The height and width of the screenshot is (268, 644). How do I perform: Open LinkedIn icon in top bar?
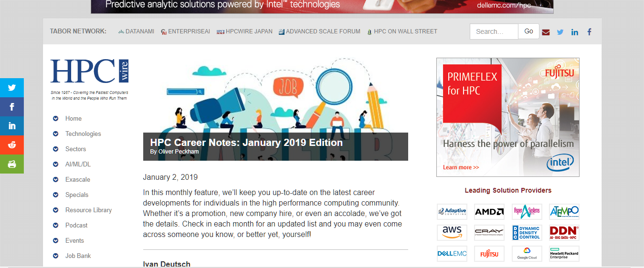pos(575,32)
